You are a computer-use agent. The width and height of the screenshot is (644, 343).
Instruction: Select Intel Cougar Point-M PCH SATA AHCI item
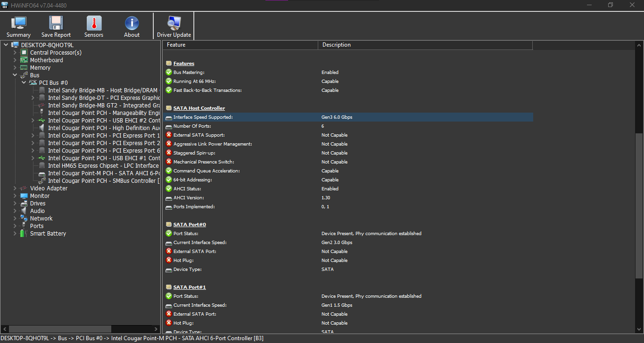(x=103, y=173)
